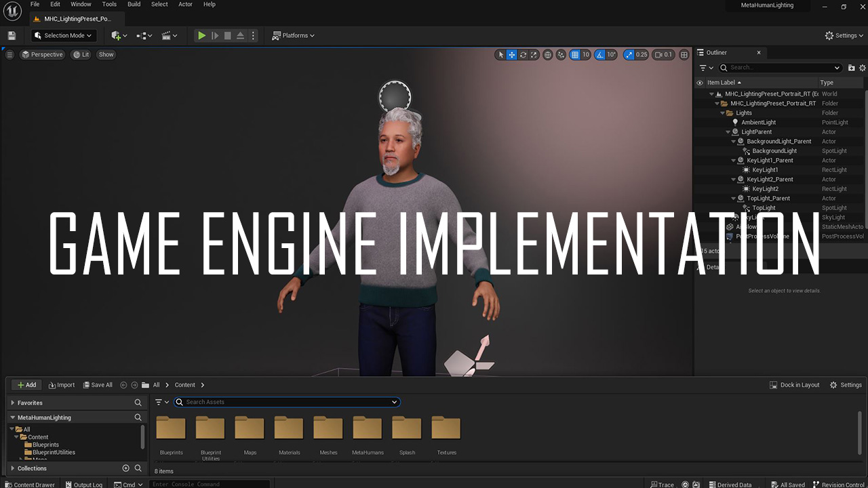This screenshot has width=868, height=488.
Task: Expand the Perspective viewport dropdown
Action: [x=42, y=54]
